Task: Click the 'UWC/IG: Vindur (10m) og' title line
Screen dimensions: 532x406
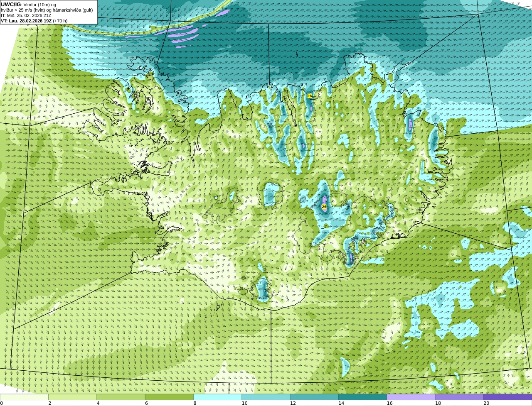Action: click(x=28, y=4)
